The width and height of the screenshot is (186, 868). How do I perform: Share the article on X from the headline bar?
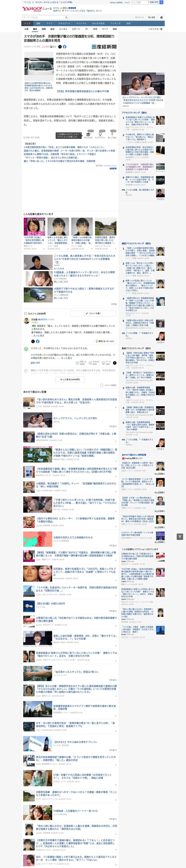point(60,47)
